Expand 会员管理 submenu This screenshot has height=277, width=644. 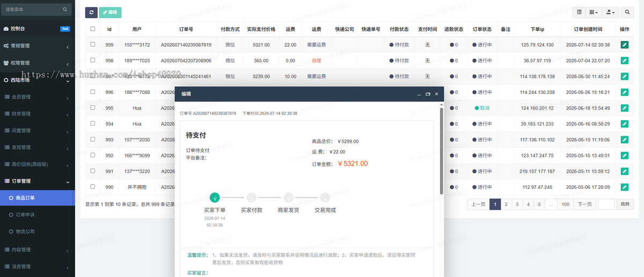38,97
